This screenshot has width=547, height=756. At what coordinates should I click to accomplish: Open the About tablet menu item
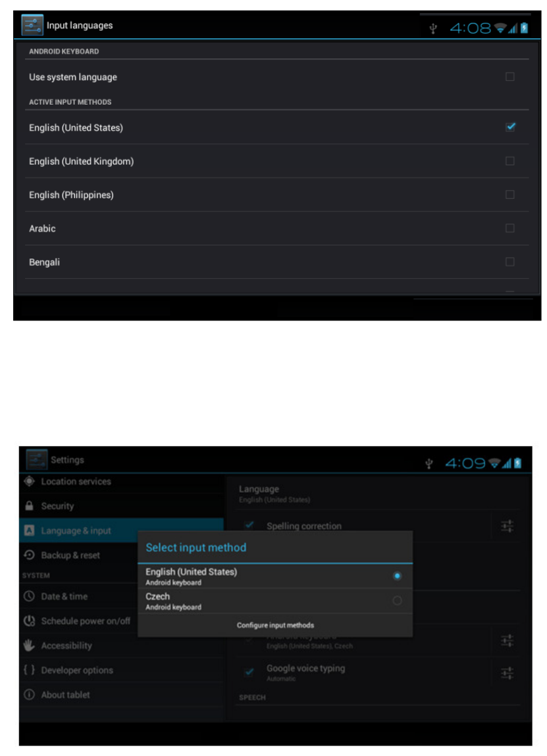[x=122, y=695]
